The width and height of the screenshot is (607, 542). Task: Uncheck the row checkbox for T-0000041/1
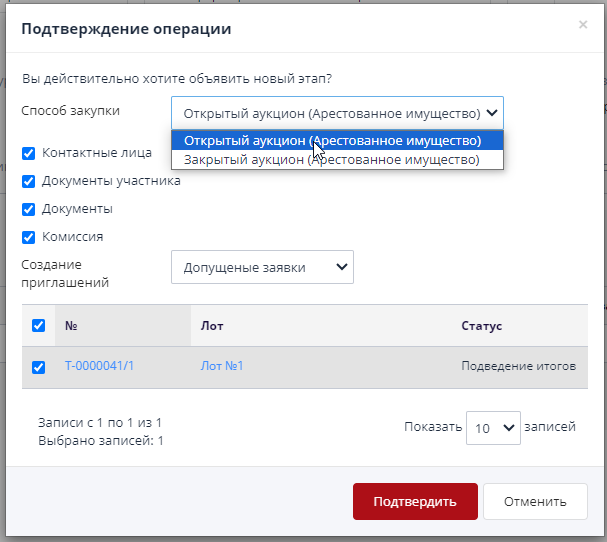[38, 367]
